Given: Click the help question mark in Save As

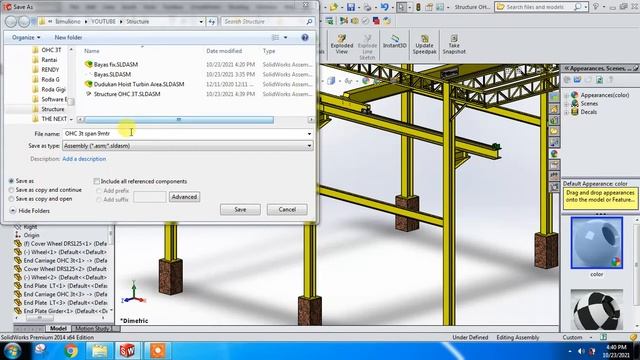Looking at the screenshot, I should point(305,38).
